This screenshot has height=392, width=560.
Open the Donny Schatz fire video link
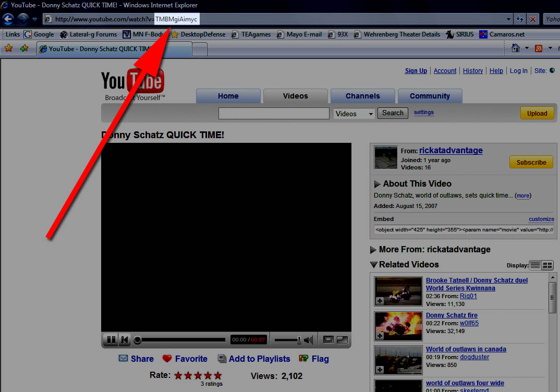(x=452, y=315)
